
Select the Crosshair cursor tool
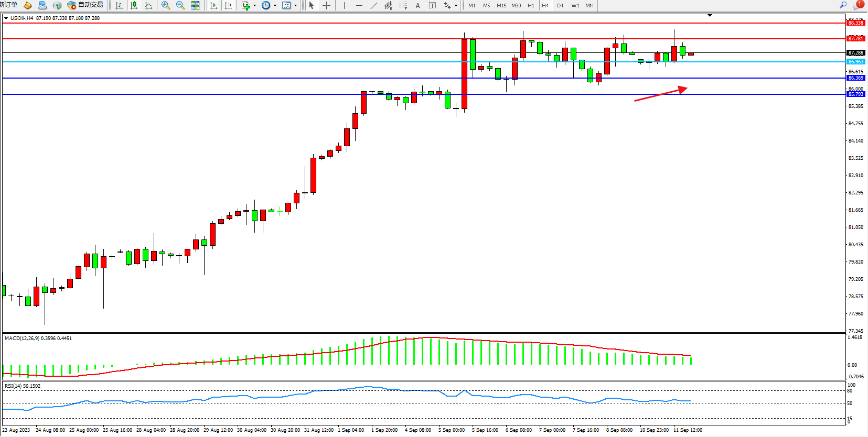tap(326, 5)
